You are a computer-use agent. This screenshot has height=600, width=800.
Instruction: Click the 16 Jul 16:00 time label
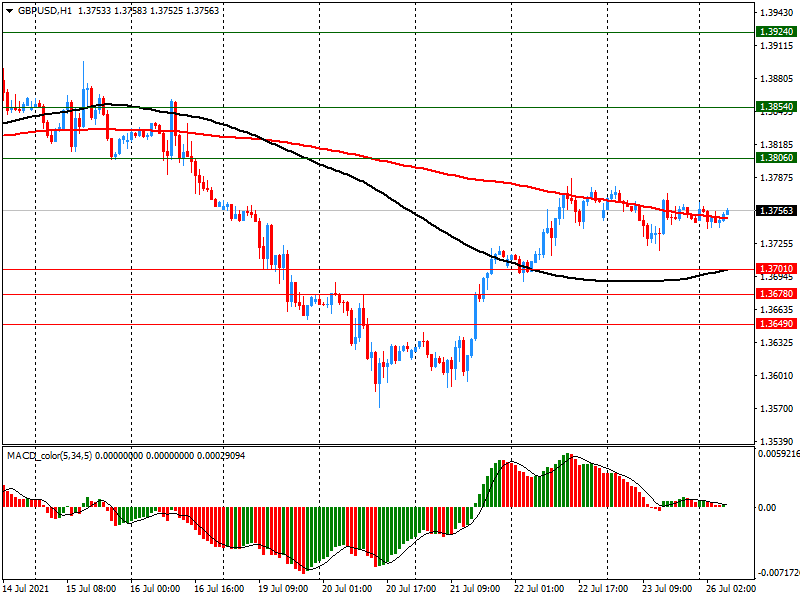[219, 589]
